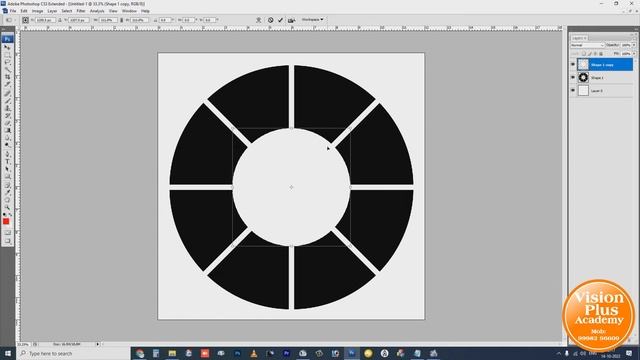
Task: Open the Select menu
Action: tap(67, 11)
